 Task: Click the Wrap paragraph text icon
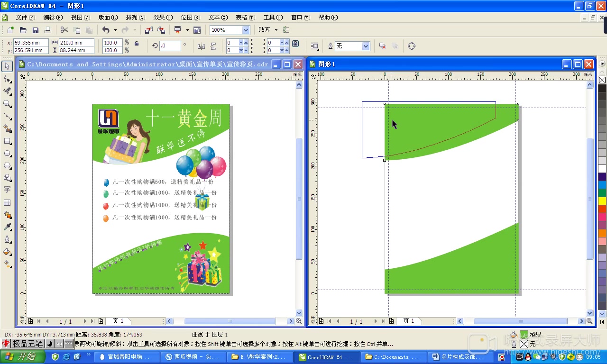(314, 46)
